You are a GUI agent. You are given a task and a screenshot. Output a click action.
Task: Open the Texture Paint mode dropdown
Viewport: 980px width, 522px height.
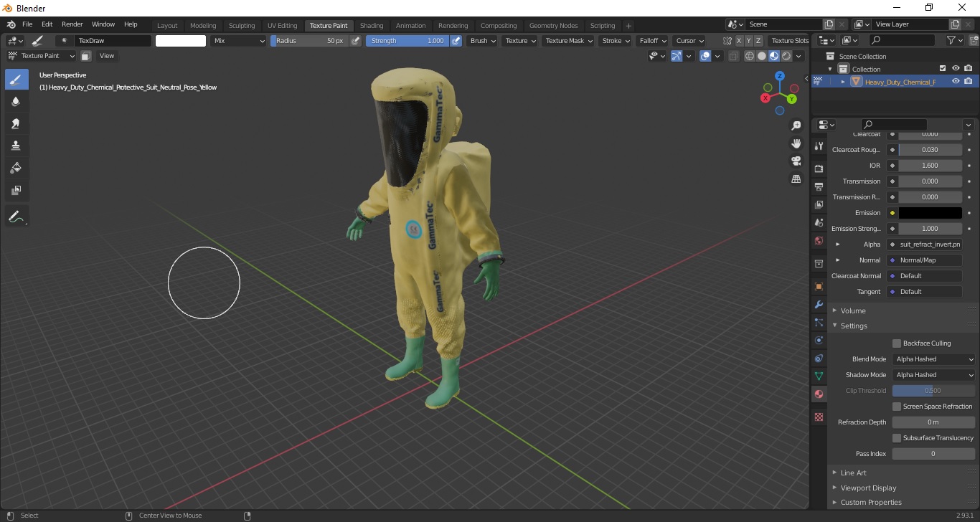click(x=41, y=56)
